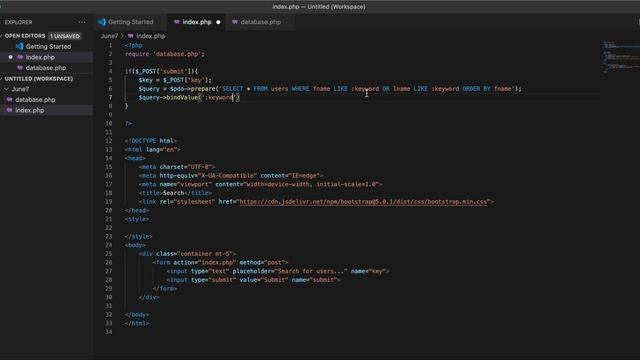Follow the bootstrap CDN stylesheet link
Screen dimensions: 640x360
click(x=363, y=202)
